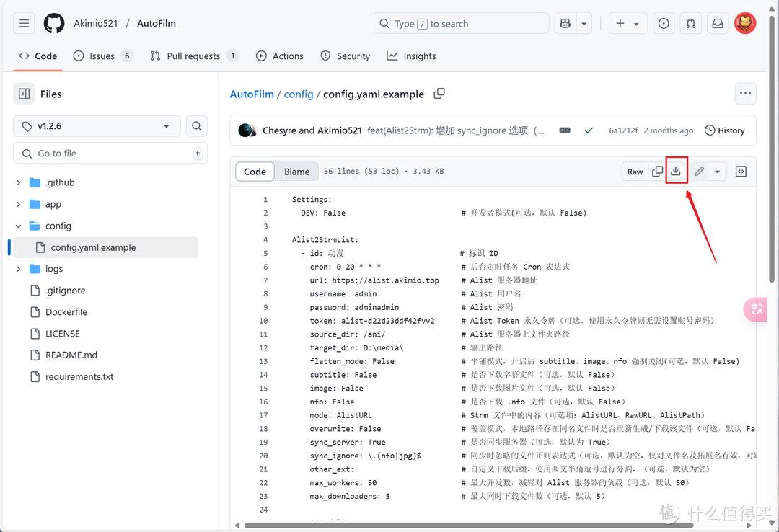Copy file path icon next to filename
The image size is (779, 532).
(439, 94)
